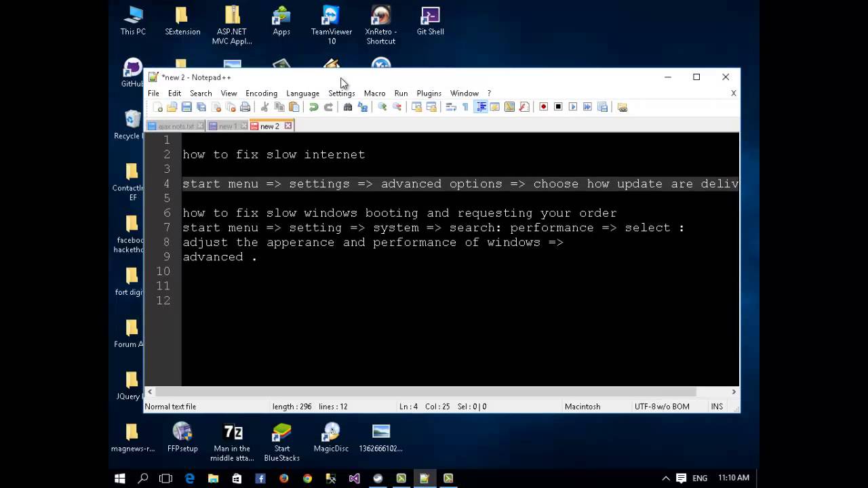The height and width of the screenshot is (488, 868).
Task: Open the Macro menu
Action: [374, 94]
